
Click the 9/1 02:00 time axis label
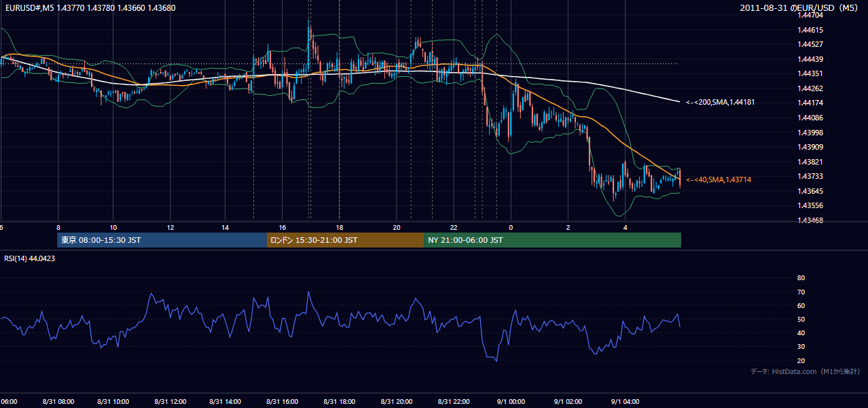tap(568, 401)
